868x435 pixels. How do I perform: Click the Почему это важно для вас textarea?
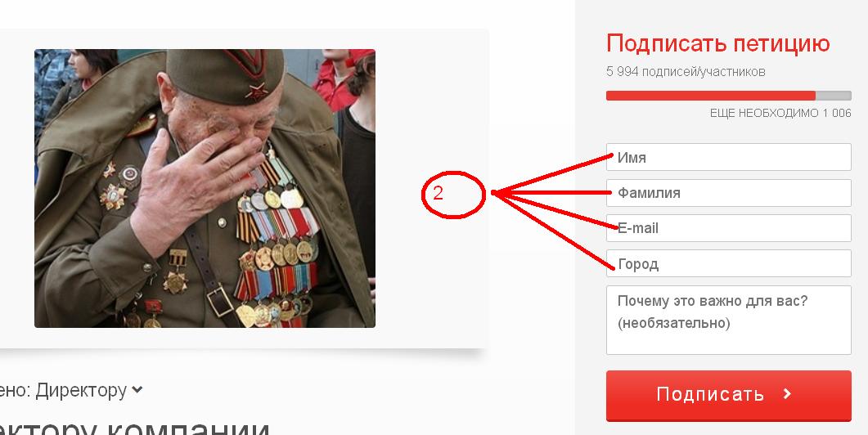click(728, 320)
